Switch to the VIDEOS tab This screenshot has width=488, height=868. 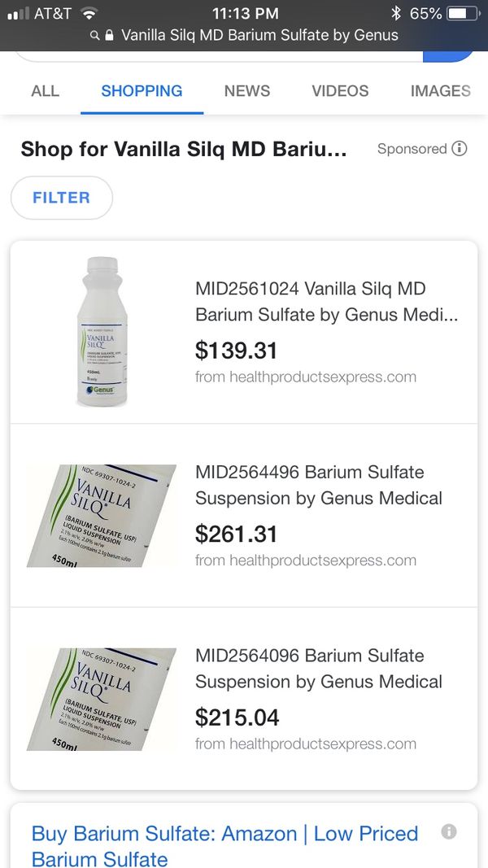[x=340, y=90]
